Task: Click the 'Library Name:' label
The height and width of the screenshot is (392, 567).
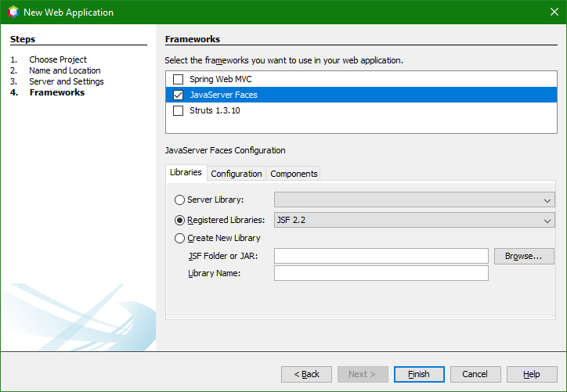Action: (214, 274)
